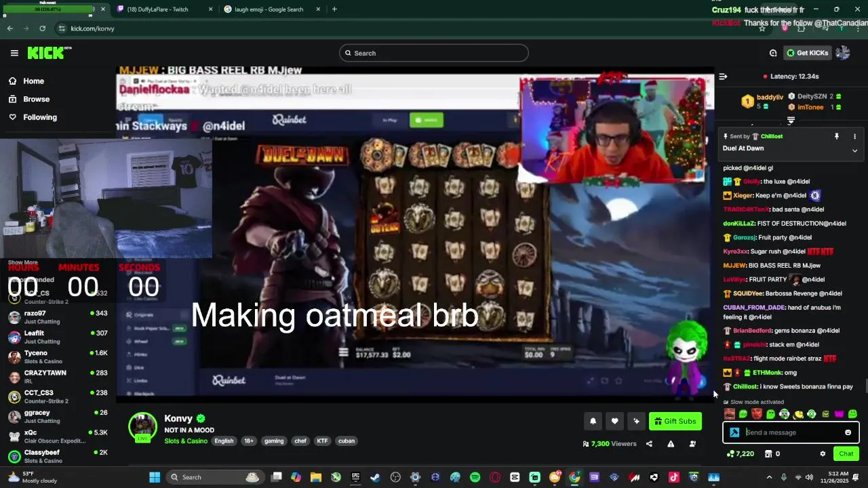
Task: Click the Send a message field
Action: click(791, 432)
